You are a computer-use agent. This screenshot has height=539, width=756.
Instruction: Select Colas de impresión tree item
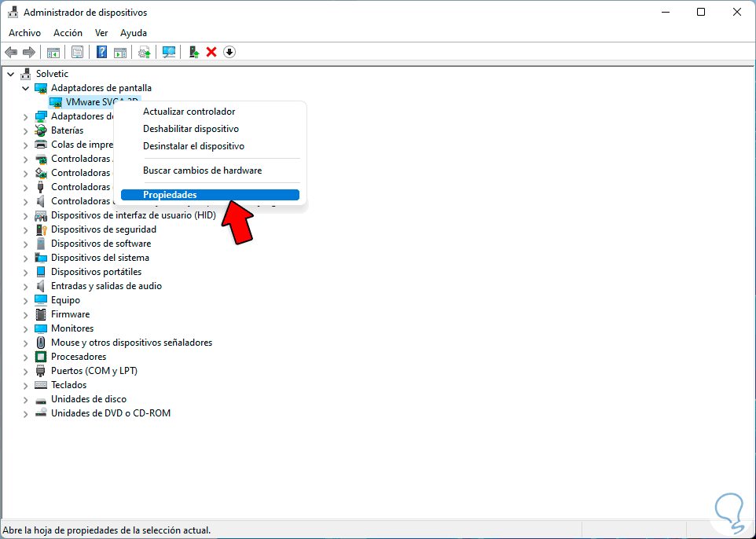point(82,145)
